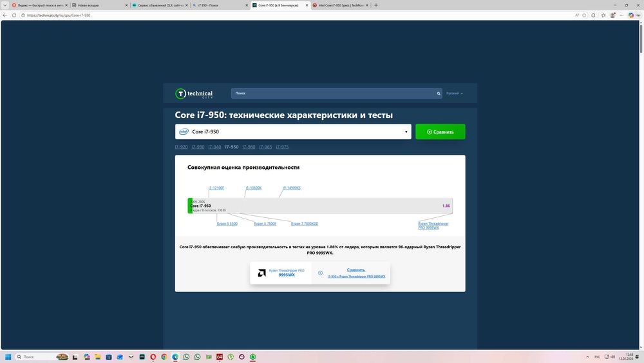Click the 1.86 score value on the bar
Image resolution: width=644 pixels, height=363 pixels.
[446, 206]
